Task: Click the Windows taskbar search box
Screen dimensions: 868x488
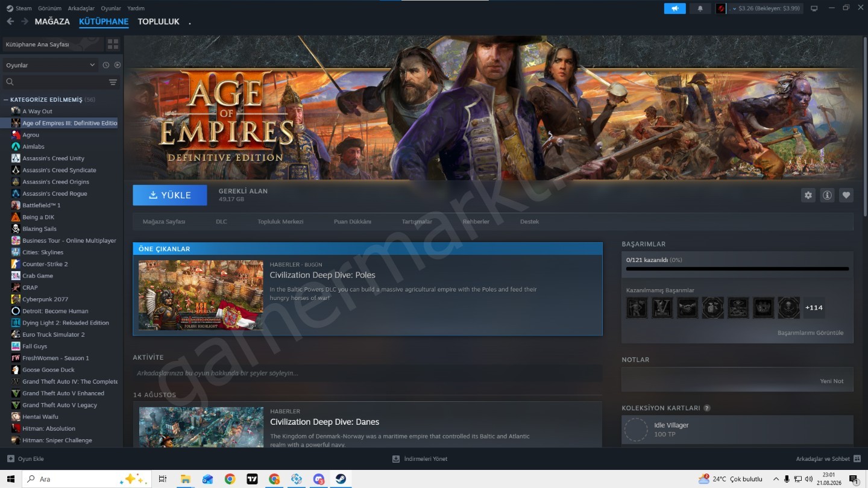Action: 87,479
